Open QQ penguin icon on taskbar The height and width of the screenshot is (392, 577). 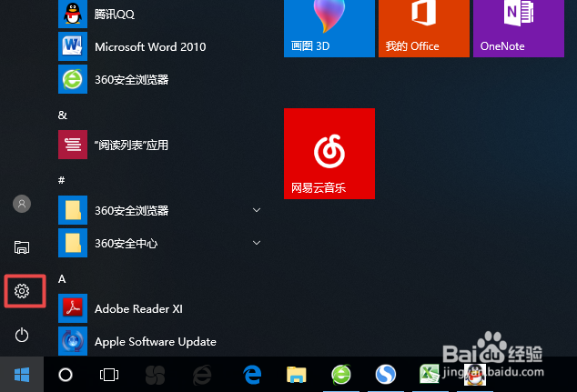pos(475,375)
